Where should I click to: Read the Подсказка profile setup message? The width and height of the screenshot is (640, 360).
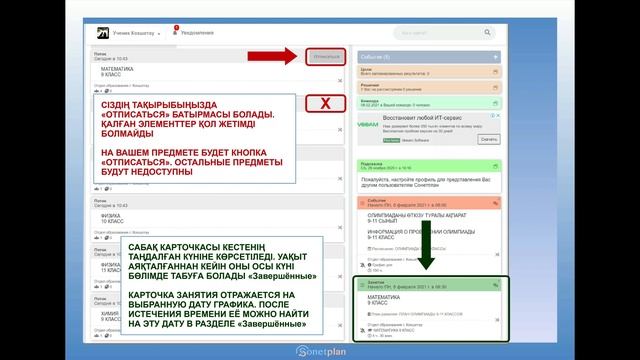coord(426,182)
